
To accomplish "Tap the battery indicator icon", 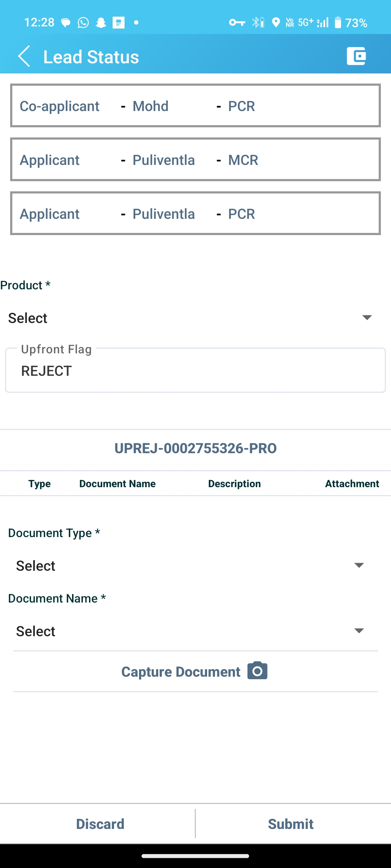I will point(337,23).
